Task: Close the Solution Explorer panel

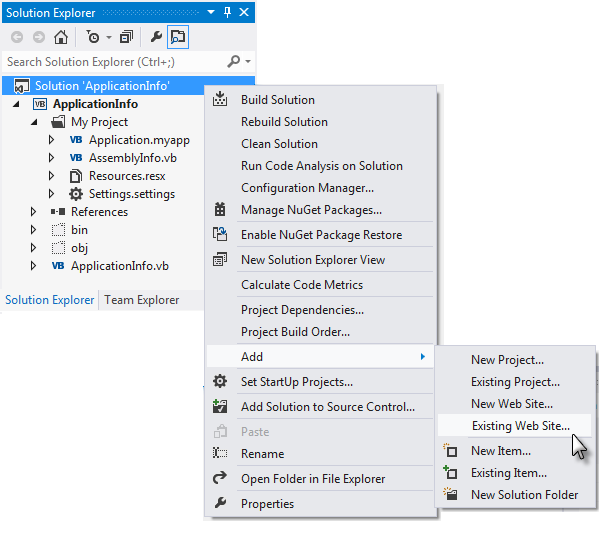Action: pyautogui.click(x=244, y=12)
